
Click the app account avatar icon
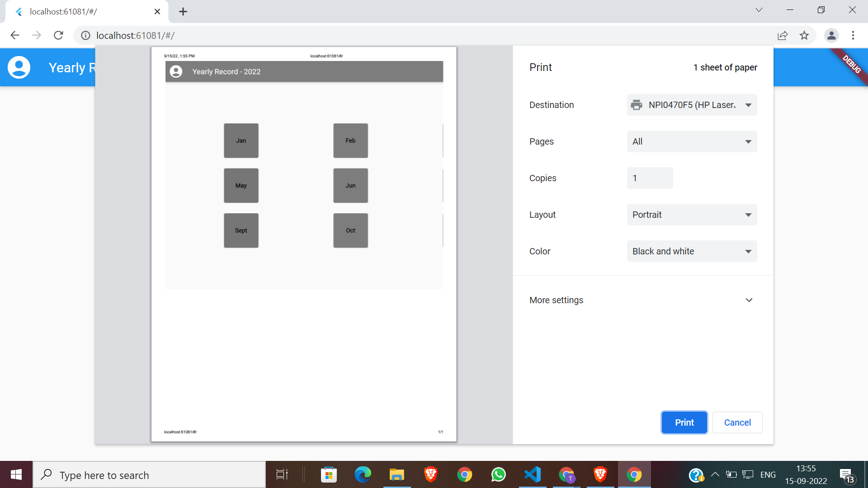coord(19,67)
